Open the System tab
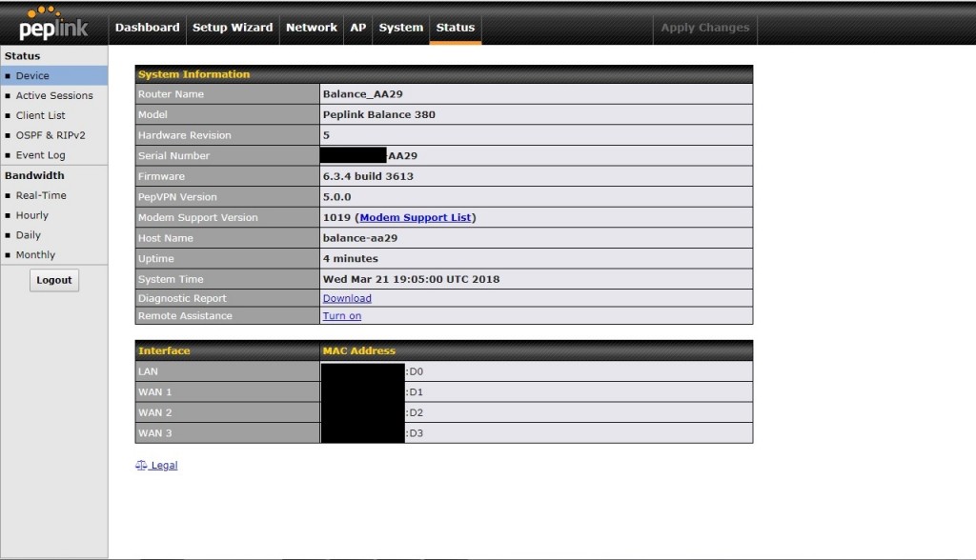The image size is (976, 560). click(401, 28)
